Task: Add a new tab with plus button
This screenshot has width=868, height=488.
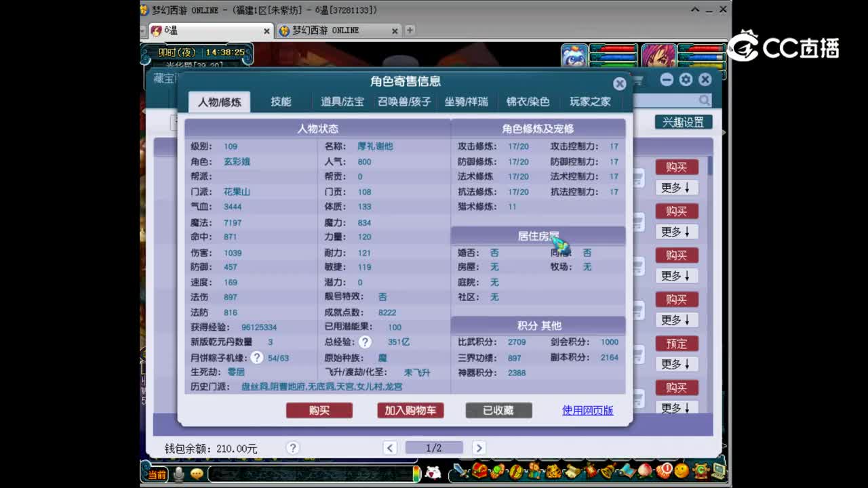Action: (410, 30)
